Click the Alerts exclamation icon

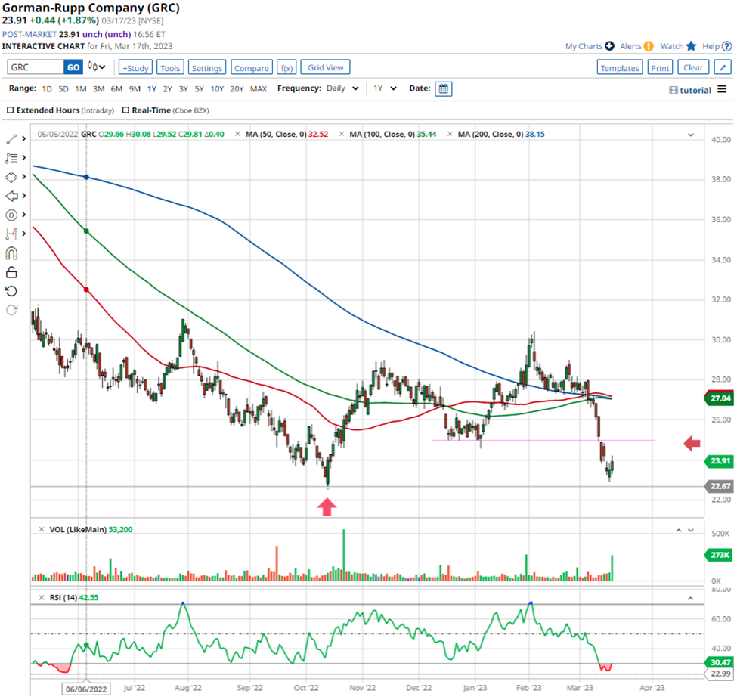[x=649, y=46]
